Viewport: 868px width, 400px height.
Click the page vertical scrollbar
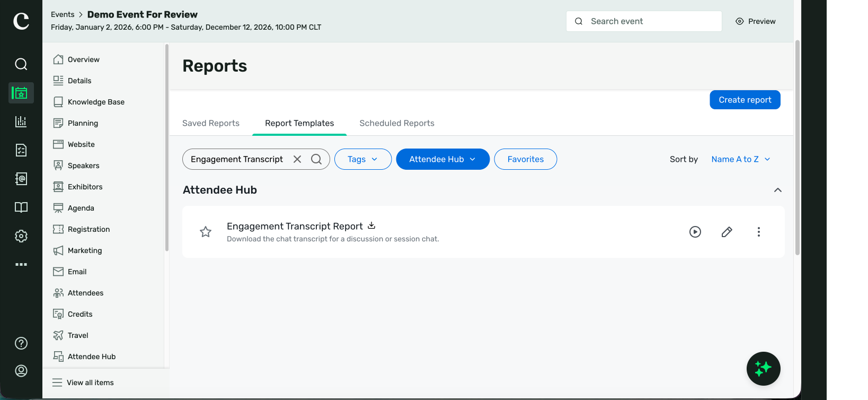798,147
